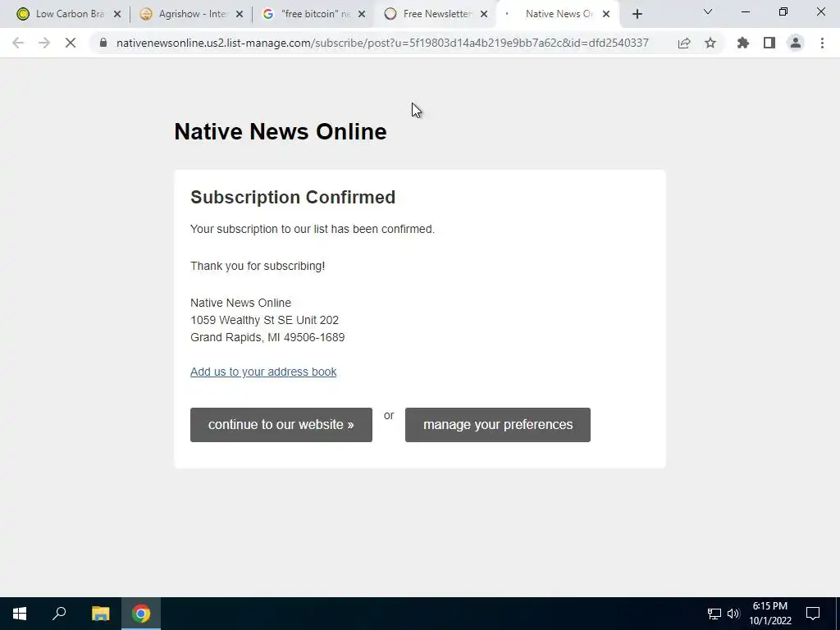Restore down the Chrome window
The image size is (840, 630).
pos(783,11)
